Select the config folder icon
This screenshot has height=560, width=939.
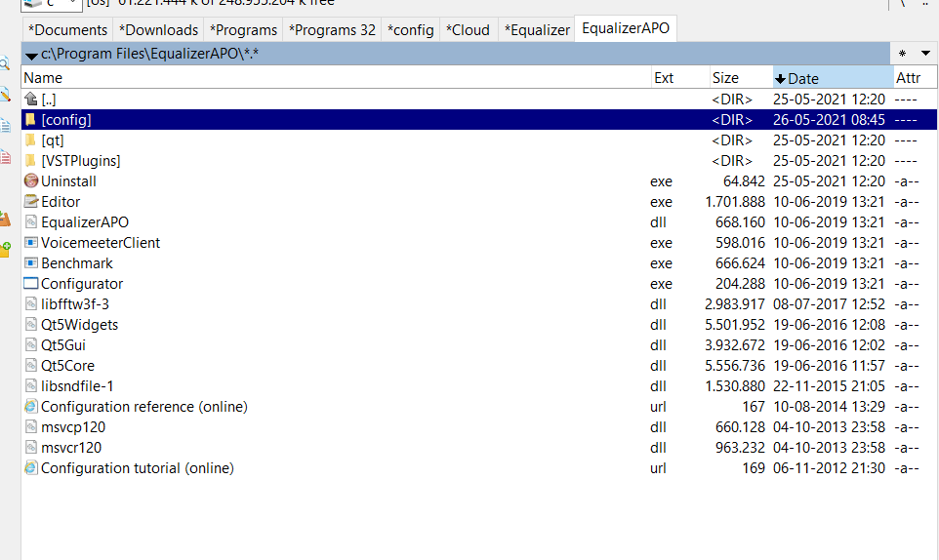coord(30,120)
